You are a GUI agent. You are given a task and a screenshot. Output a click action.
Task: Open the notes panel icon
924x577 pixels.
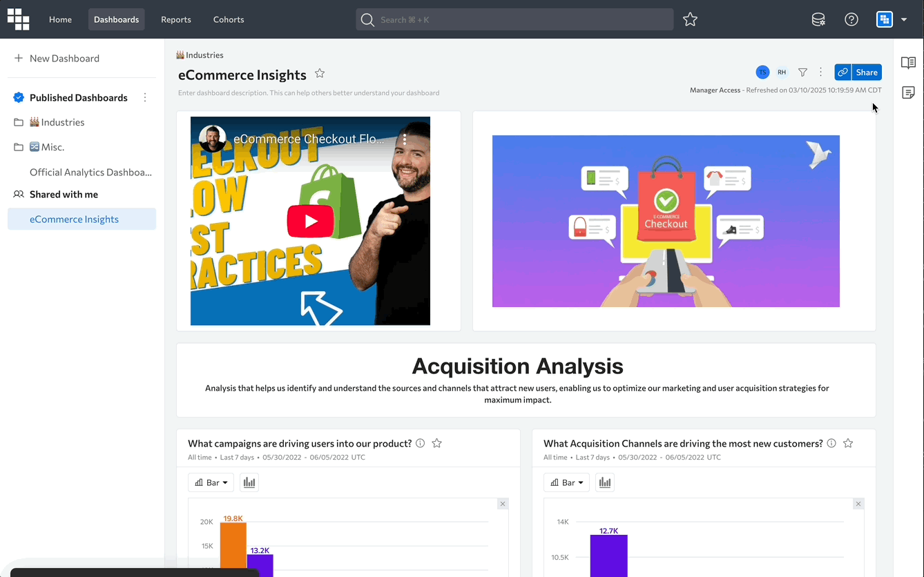(x=908, y=92)
